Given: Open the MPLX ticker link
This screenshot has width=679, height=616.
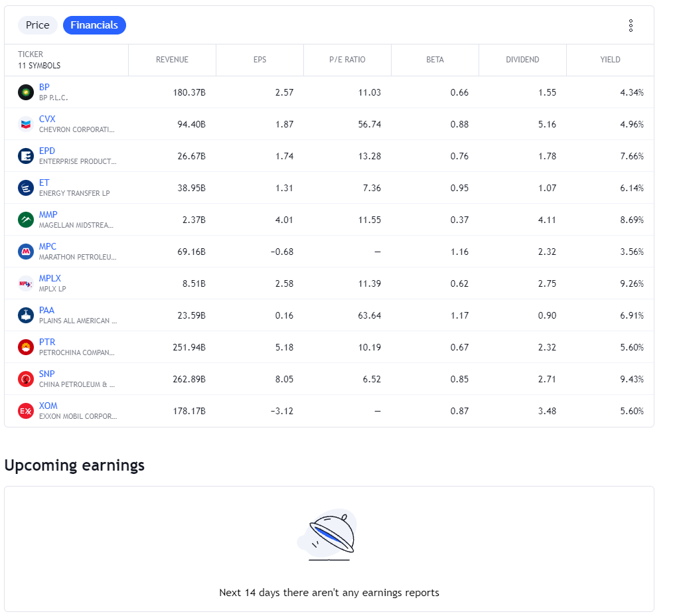Looking at the screenshot, I should click(x=50, y=278).
